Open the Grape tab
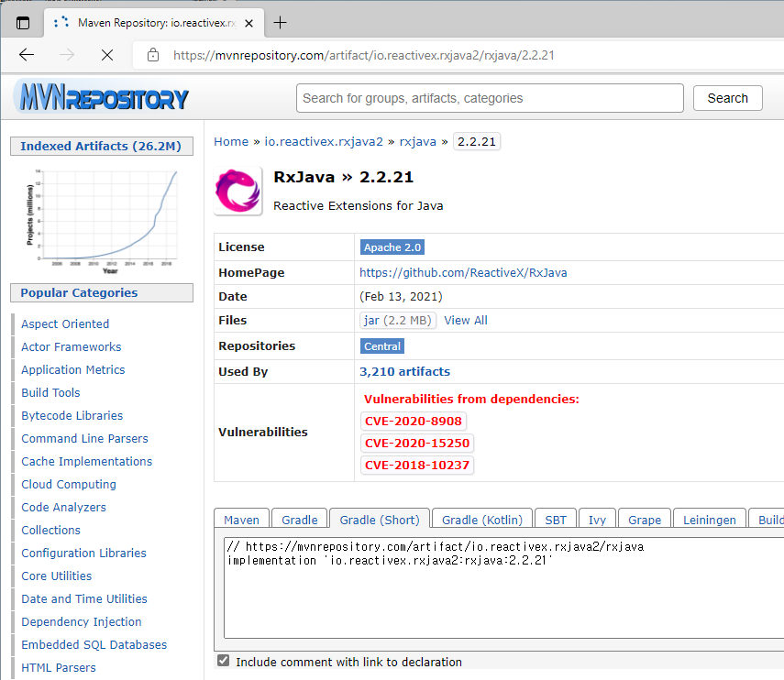The height and width of the screenshot is (680, 784). [x=645, y=520]
